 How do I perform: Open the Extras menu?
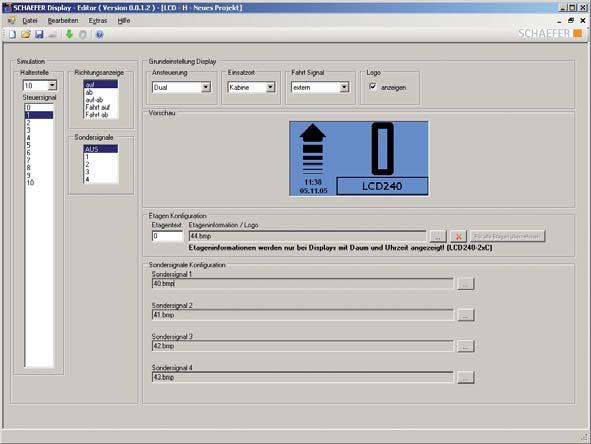pyautogui.click(x=98, y=21)
